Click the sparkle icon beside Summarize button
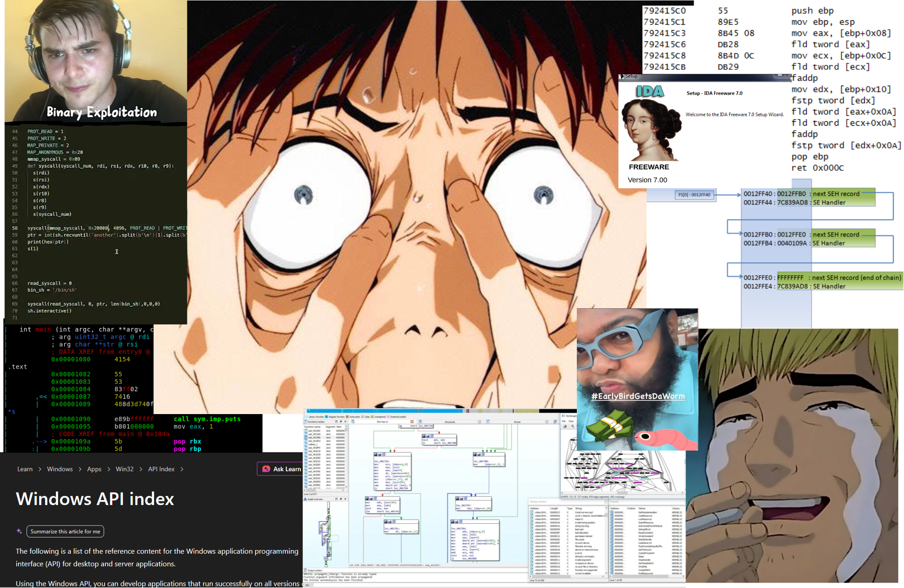The height and width of the screenshot is (588, 904). 19,532
